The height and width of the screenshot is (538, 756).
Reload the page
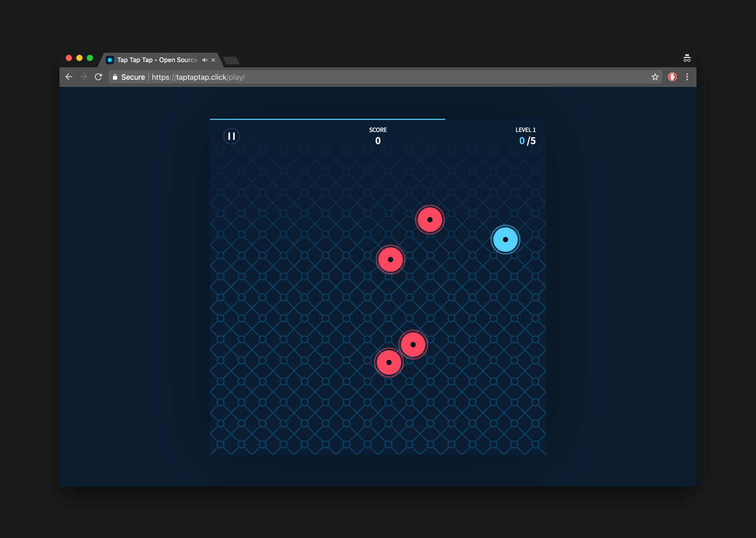coord(99,77)
